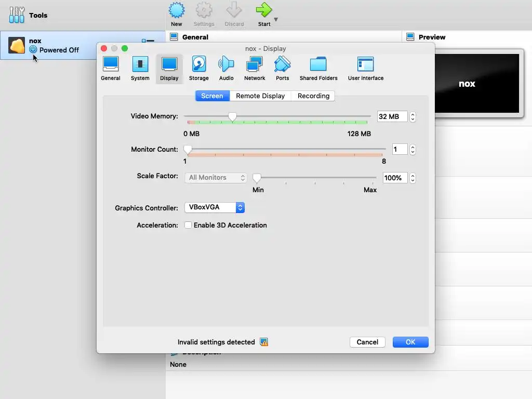This screenshot has height=399, width=532.
Task: Click the Scale Factor stepper arrows
Action: [413, 178]
